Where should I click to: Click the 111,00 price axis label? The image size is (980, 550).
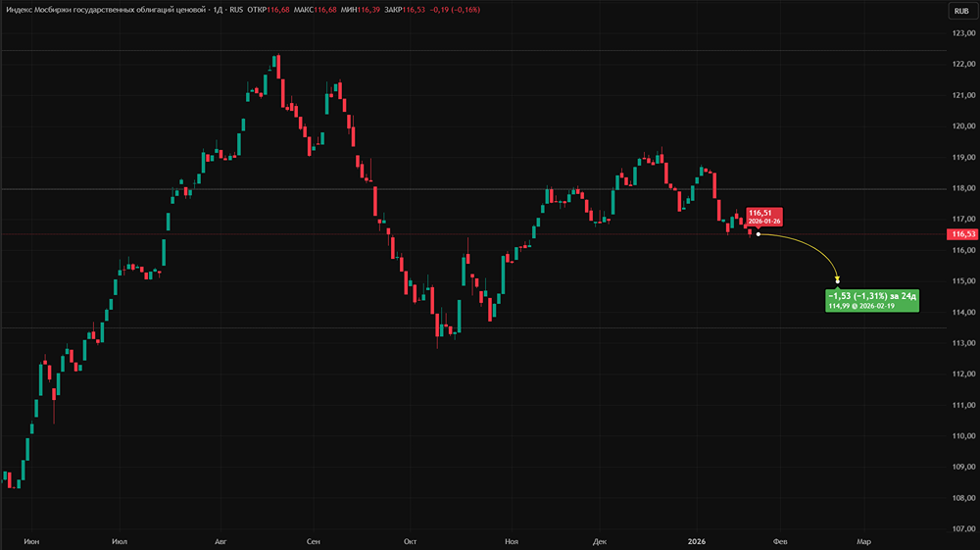[x=963, y=405]
